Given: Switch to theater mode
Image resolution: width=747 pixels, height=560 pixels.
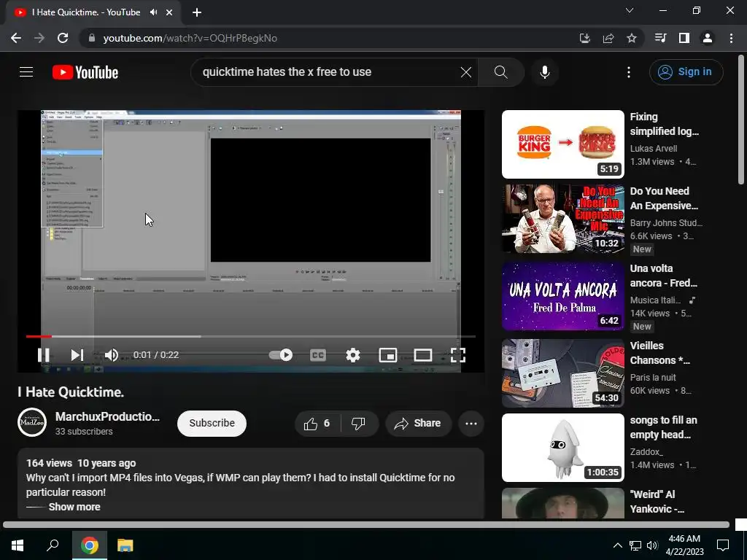Looking at the screenshot, I should pos(422,355).
